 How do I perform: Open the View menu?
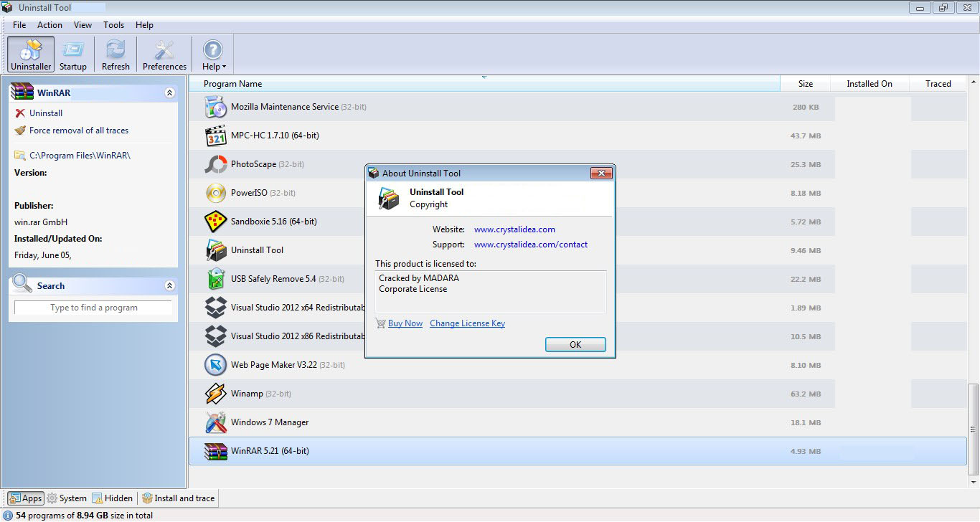coord(83,25)
